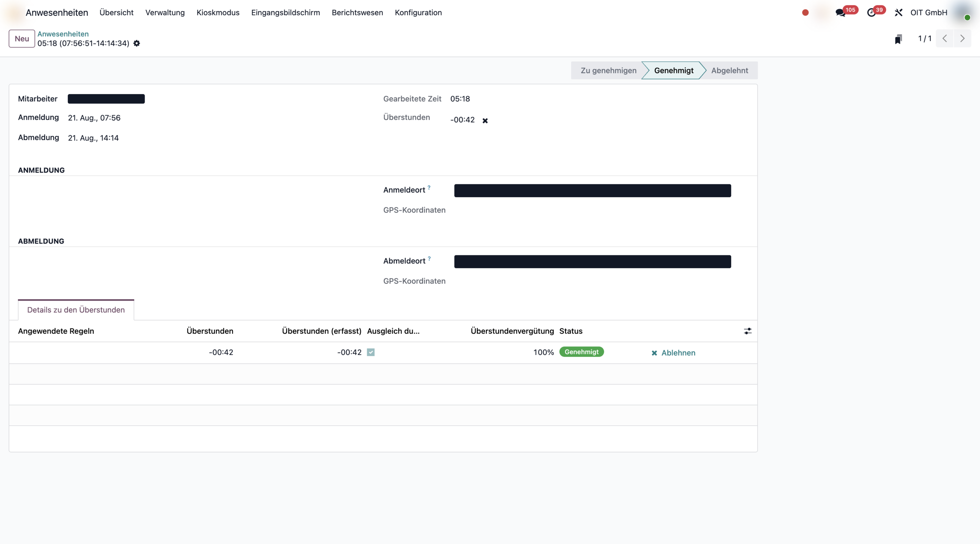
Task: Sort by Angewendete Regeln column header
Action: coord(56,331)
